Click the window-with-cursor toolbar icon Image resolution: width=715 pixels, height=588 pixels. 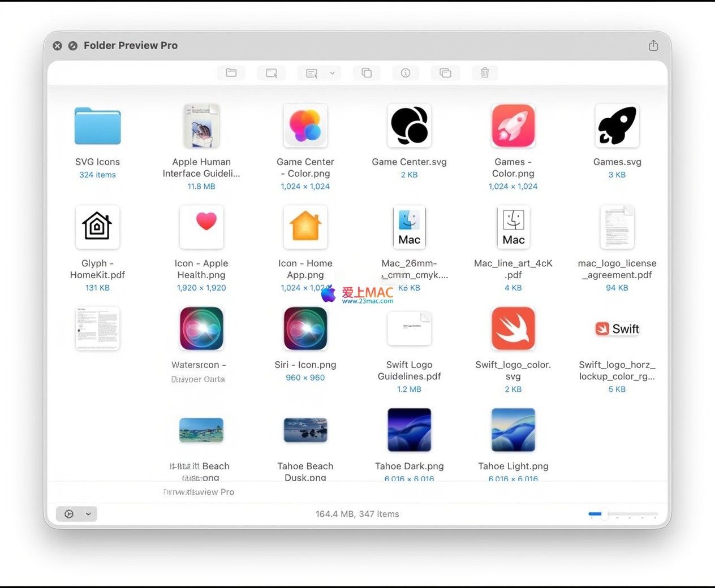click(x=272, y=73)
